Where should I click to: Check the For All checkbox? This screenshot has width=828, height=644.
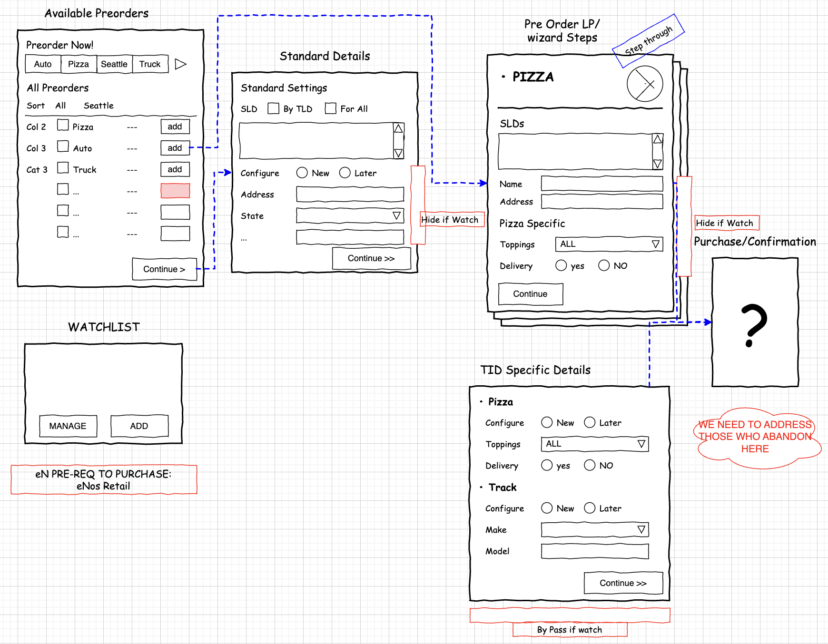point(330,108)
